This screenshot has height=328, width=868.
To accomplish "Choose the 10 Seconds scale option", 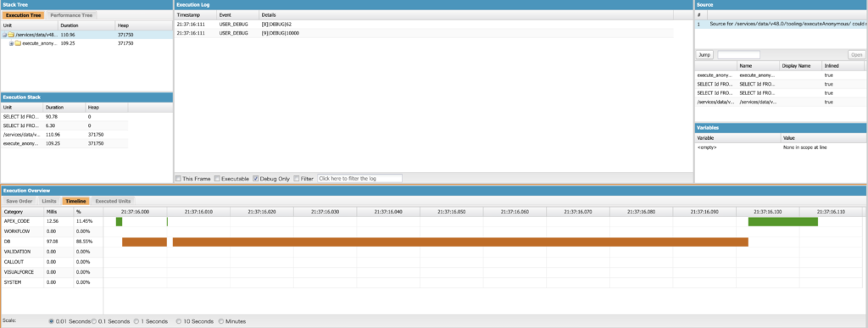I will pyautogui.click(x=180, y=321).
